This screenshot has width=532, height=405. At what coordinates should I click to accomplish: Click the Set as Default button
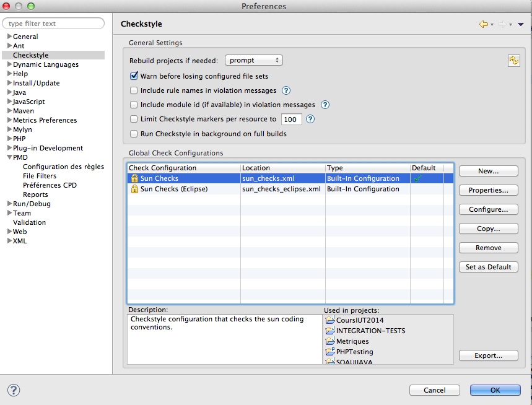coord(488,266)
